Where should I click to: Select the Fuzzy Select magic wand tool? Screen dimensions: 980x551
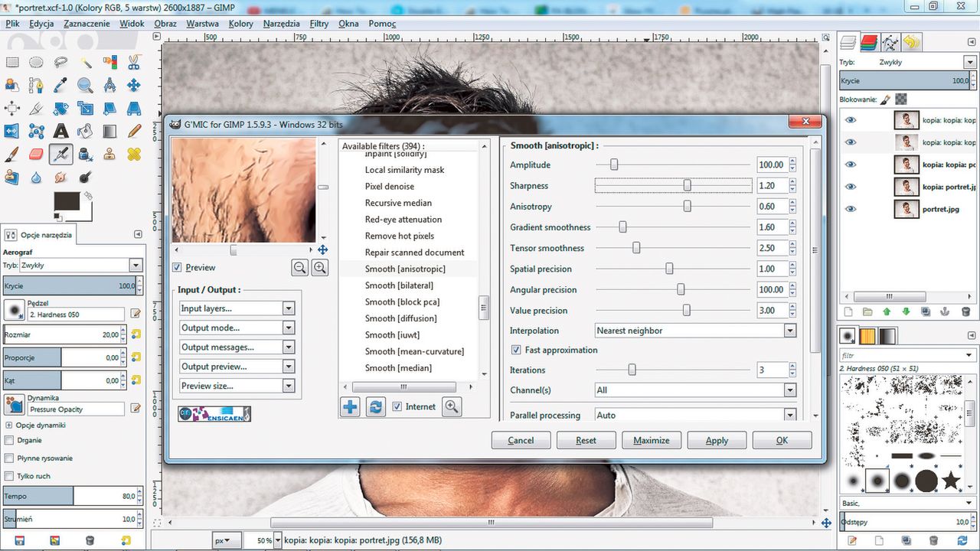coord(85,62)
